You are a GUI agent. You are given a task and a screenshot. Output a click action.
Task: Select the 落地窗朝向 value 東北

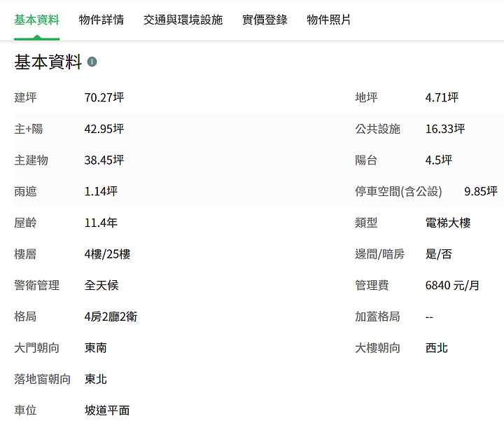coord(96,380)
